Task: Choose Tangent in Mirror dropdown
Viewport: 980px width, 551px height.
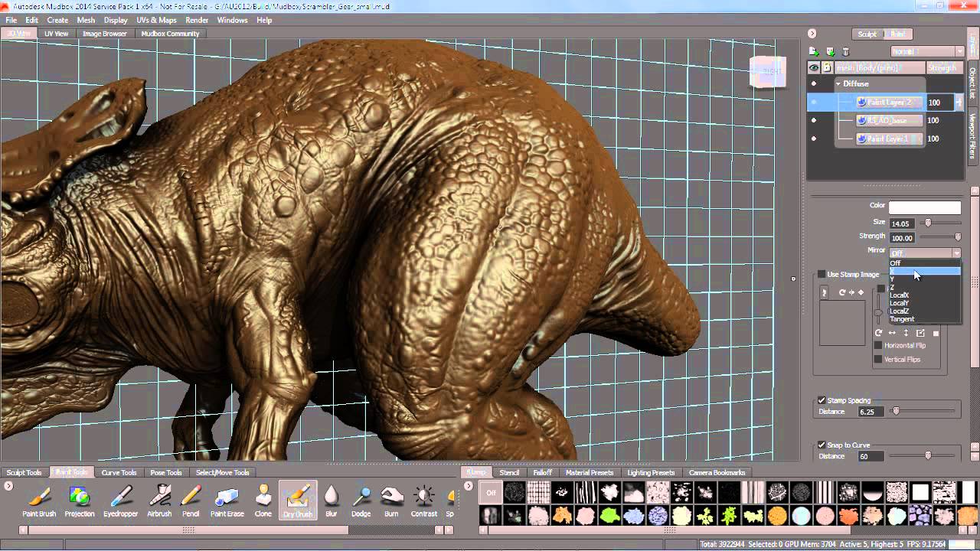Action: pos(924,319)
